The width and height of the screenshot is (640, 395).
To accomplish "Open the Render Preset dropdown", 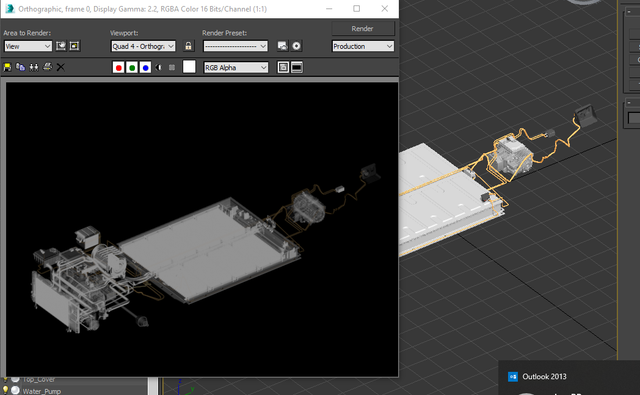I will pos(236,46).
